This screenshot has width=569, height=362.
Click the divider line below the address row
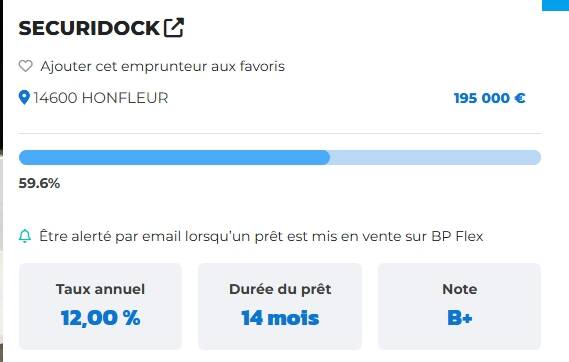pyautogui.click(x=280, y=133)
